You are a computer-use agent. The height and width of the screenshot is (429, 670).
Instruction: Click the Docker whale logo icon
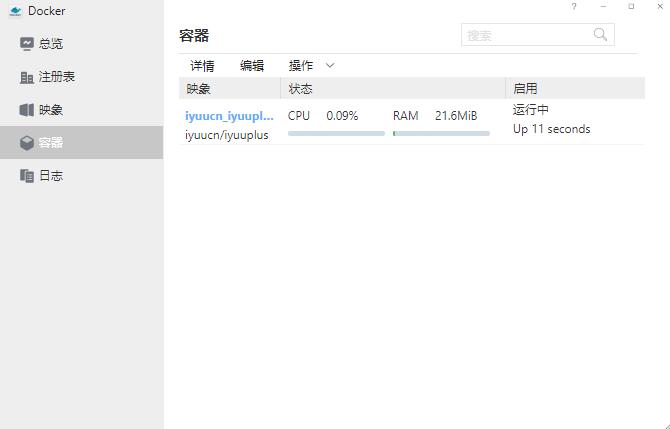pyautogui.click(x=15, y=11)
